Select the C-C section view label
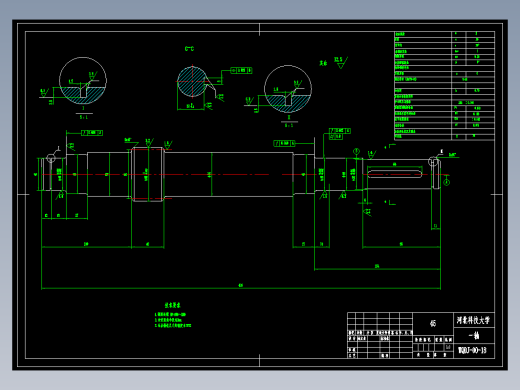Viewport: 520px width, 390px height. click(x=189, y=49)
